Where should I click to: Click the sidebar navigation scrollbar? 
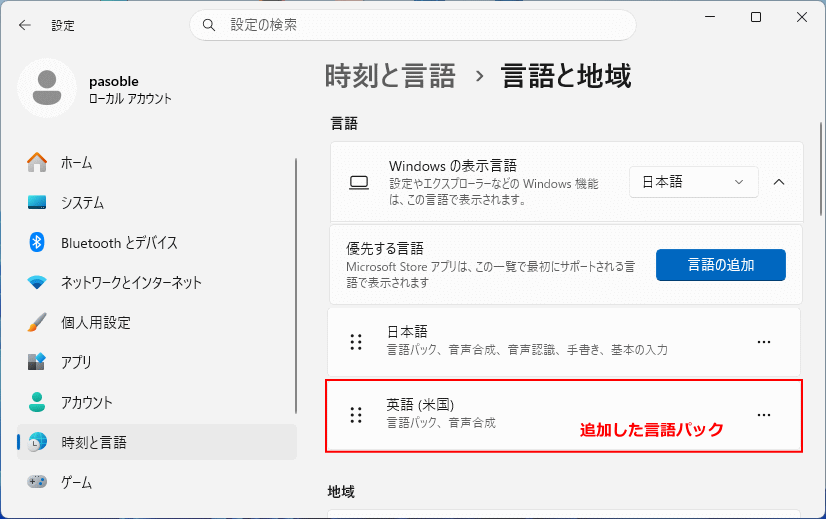[296, 286]
